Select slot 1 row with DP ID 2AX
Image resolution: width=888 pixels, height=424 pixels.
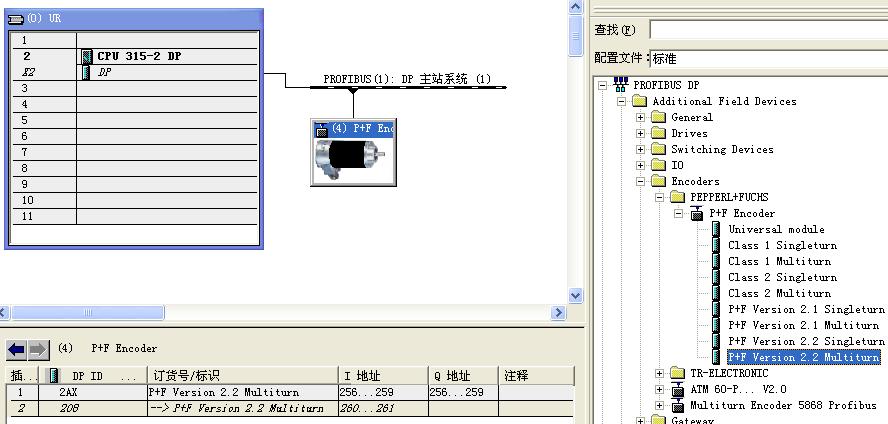(x=290, y=392)
